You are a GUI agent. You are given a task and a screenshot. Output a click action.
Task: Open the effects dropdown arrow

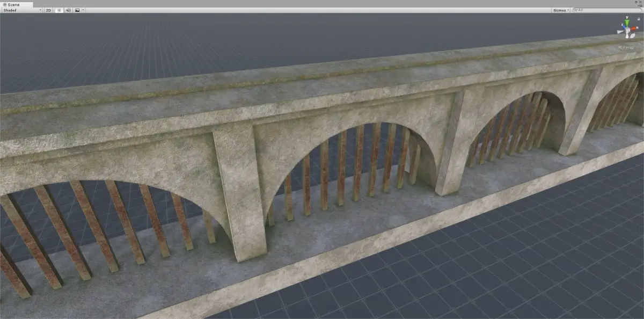pyautogui.click(x=83, y=10)
